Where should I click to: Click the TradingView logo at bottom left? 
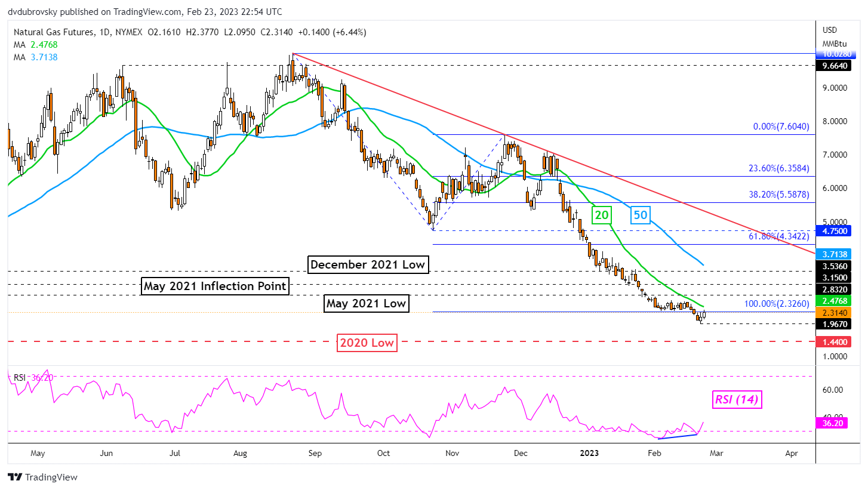(x=42, y=477)
